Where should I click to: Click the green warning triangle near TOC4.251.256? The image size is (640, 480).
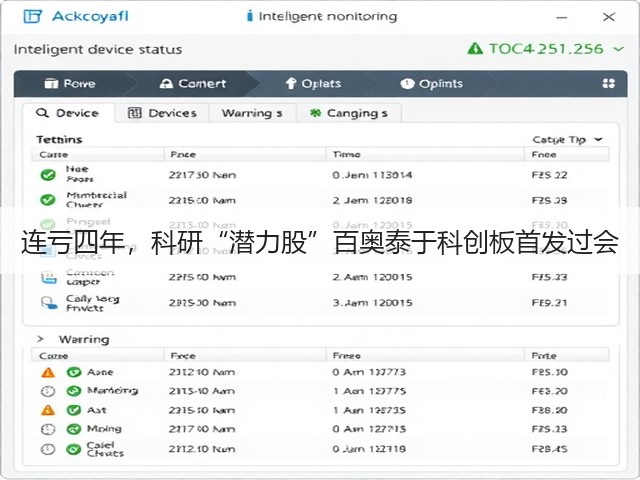pos(475,49)
